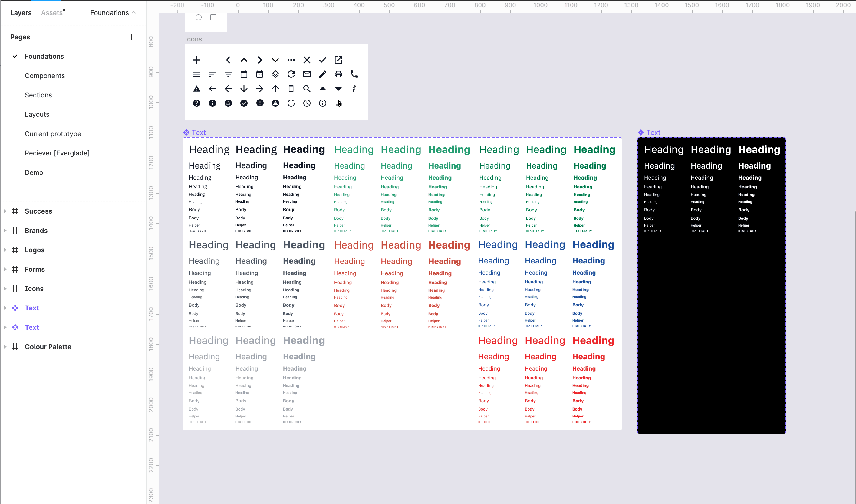
Task: Select the Success layer row
Action: point(73,211)
